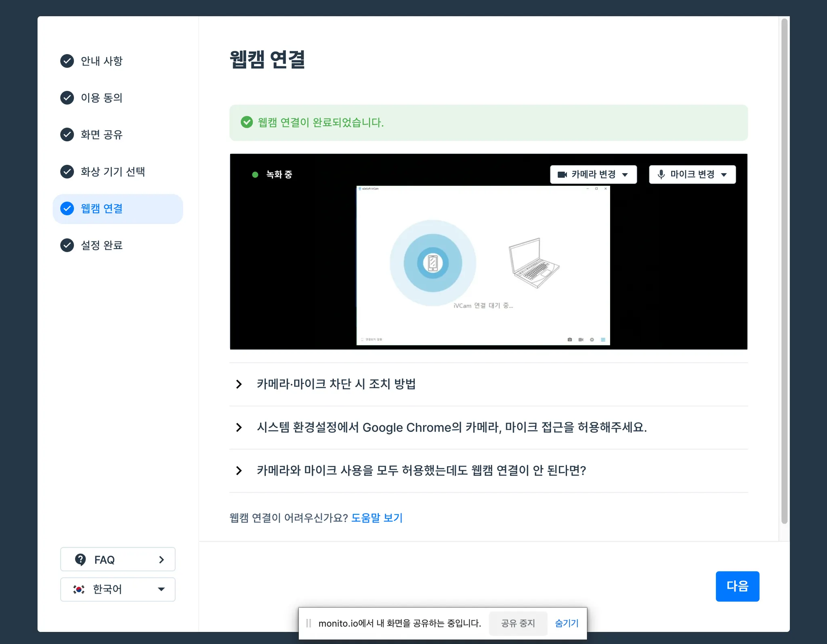
Task: Select the 설정 완료 step in sidebar
Action: 101,245
